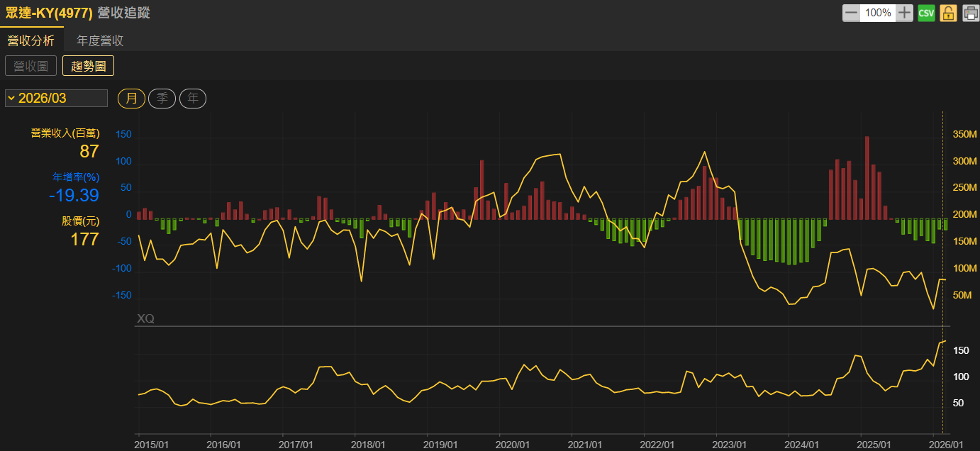This screenshot has height=451, width=980.
Task: Click the tallest red bar in 2025
Action: [x=867, y=177]
